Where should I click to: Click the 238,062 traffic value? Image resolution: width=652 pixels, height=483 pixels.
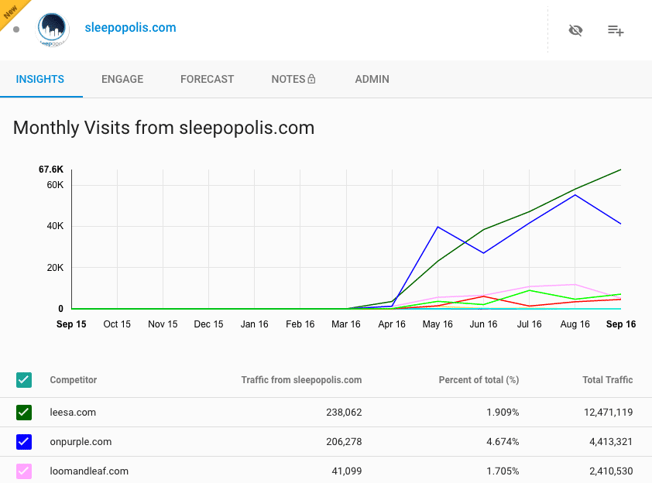pos(344,412)
